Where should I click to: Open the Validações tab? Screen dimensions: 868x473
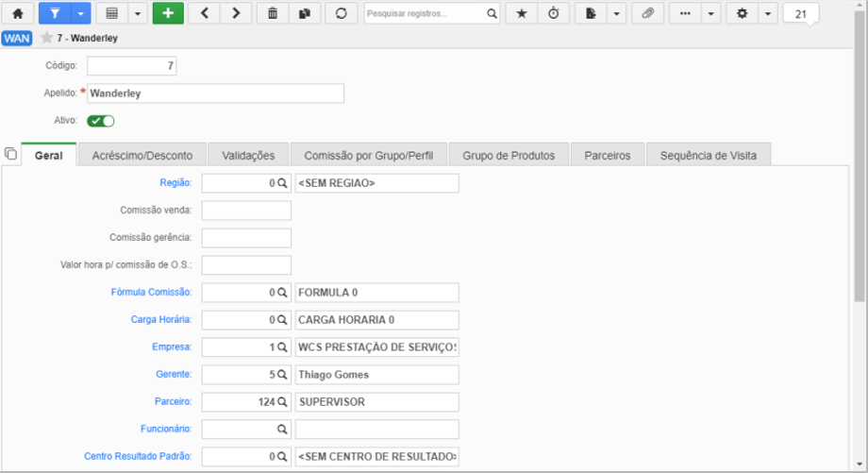(x=248, y=155)
